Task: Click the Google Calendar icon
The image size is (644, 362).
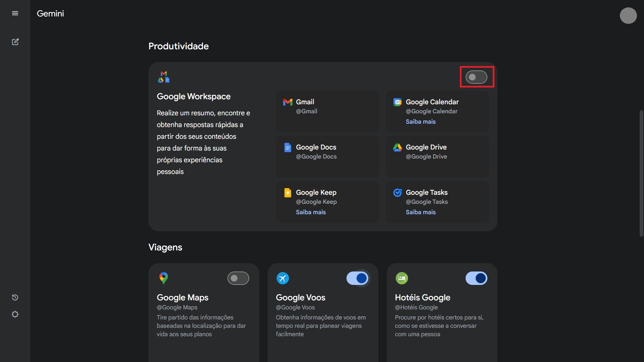Action: pos(397,102)
